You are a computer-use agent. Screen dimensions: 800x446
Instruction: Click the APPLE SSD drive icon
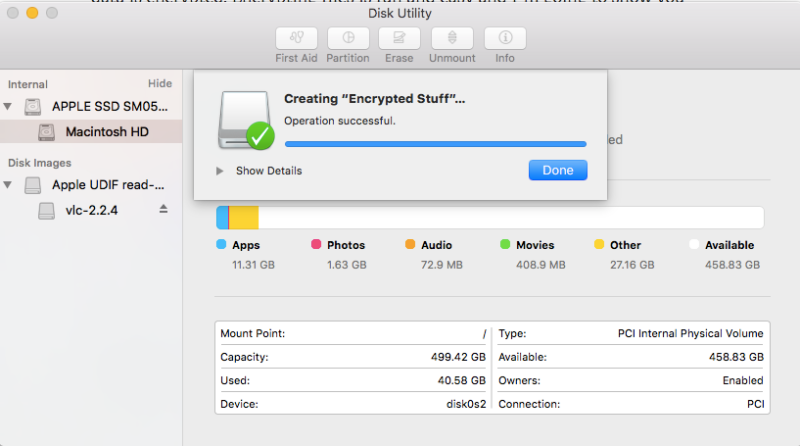[x=34, y=106]
